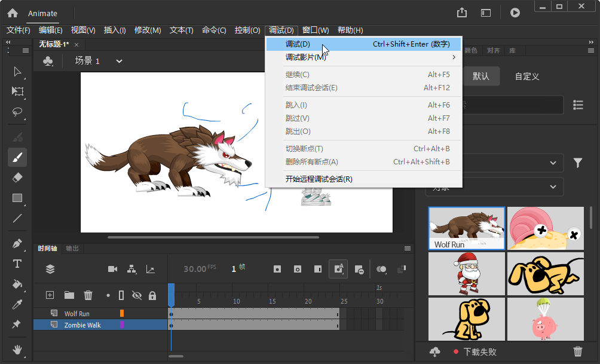
Task: Click the orange Wolf Run layer color swatch
Action: (123, 313)
